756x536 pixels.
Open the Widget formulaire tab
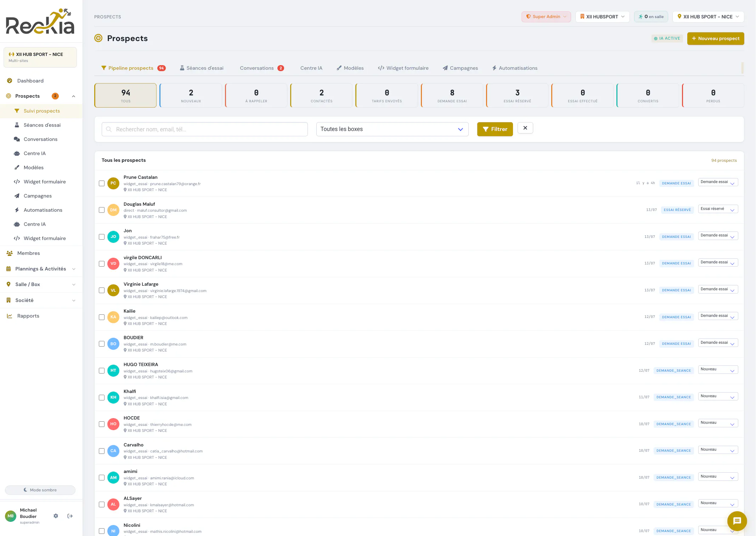403,68
